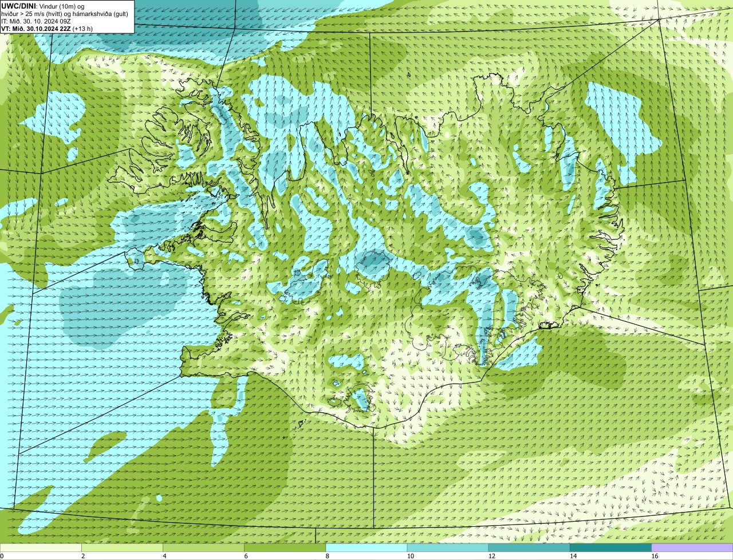
Task: Click the "4" color scale label
Action: pyautogui.click(x=164, y=556)
